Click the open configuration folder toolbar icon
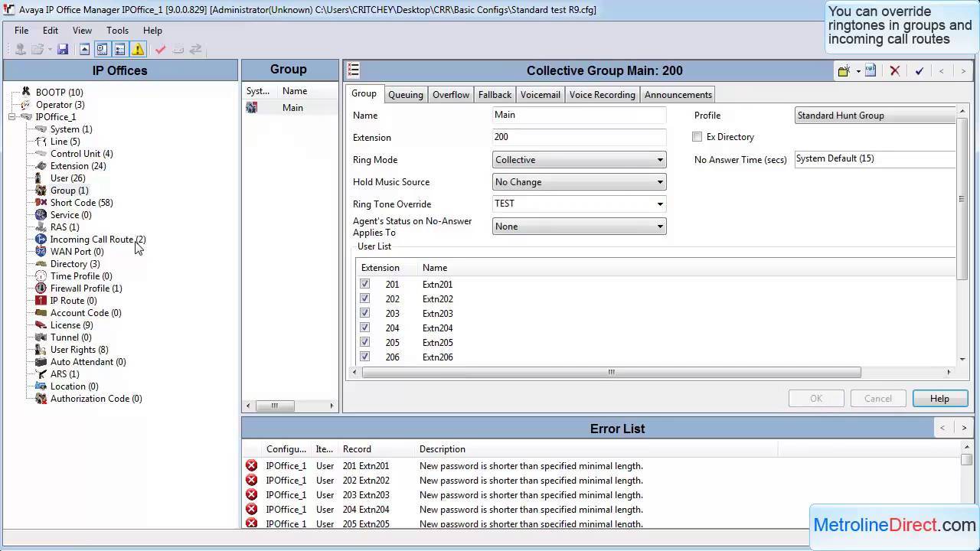This screenshot has height=551, width=980. point(39,49)
